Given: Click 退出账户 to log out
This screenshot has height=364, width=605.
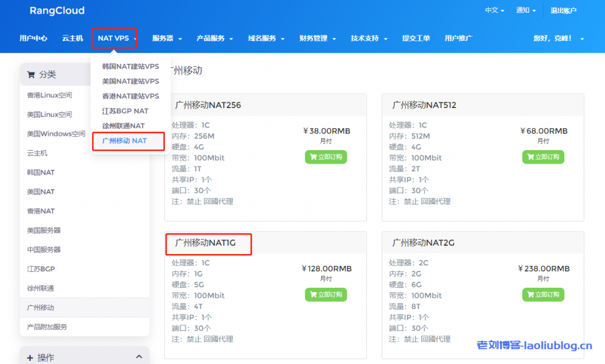Looking at the screenshot, I should pyautogui.click(x=563, y=11).
